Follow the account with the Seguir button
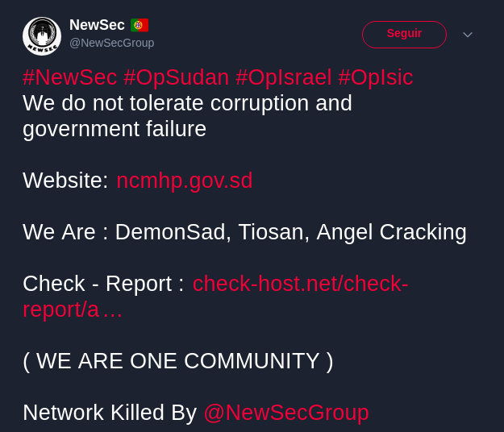Viewport: 504px width, 432px height. coord(404,35)
